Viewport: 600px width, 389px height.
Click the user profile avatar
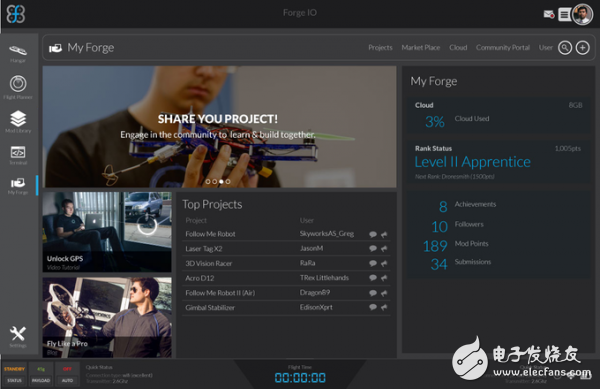582,15
